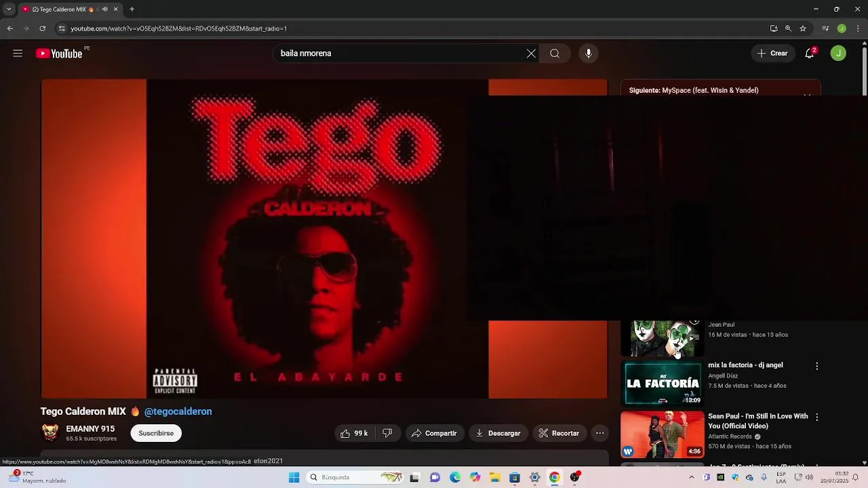Screen dimensions: 868x488
Task: Subscribe with the Suscribirse button
Action: coord(156,433)
